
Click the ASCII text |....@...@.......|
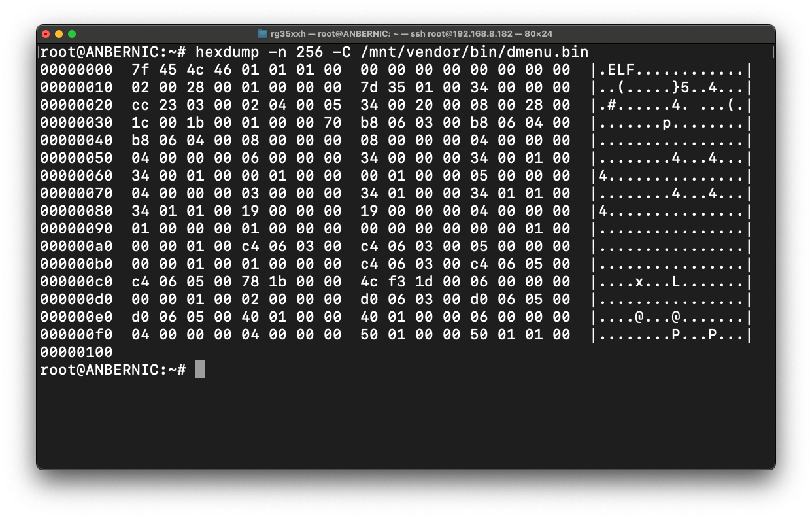[671, 317]
